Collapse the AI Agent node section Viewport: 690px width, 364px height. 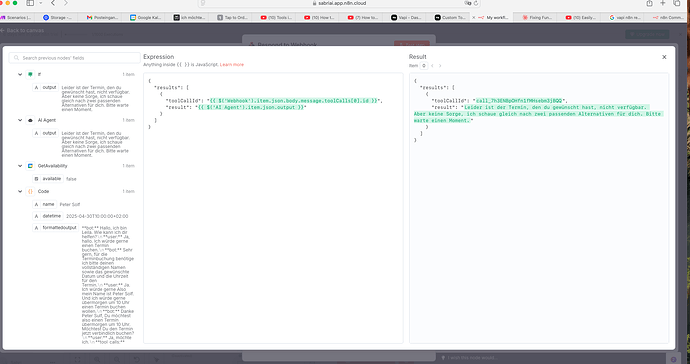click(20, 120)
